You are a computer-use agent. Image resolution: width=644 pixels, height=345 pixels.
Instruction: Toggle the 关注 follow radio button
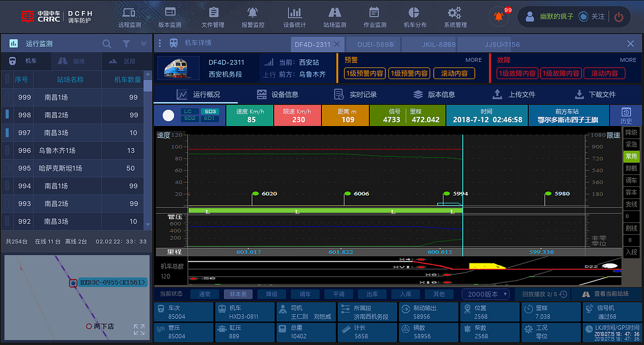583,17
